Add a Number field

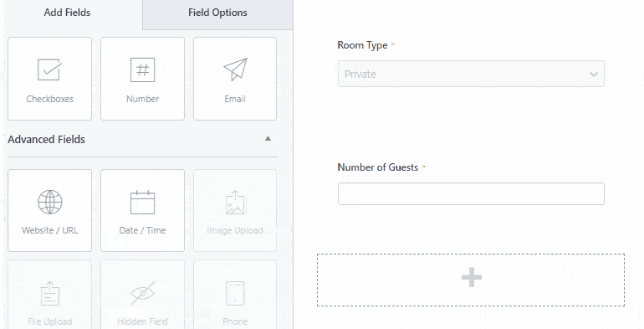[x=142, y=79]
